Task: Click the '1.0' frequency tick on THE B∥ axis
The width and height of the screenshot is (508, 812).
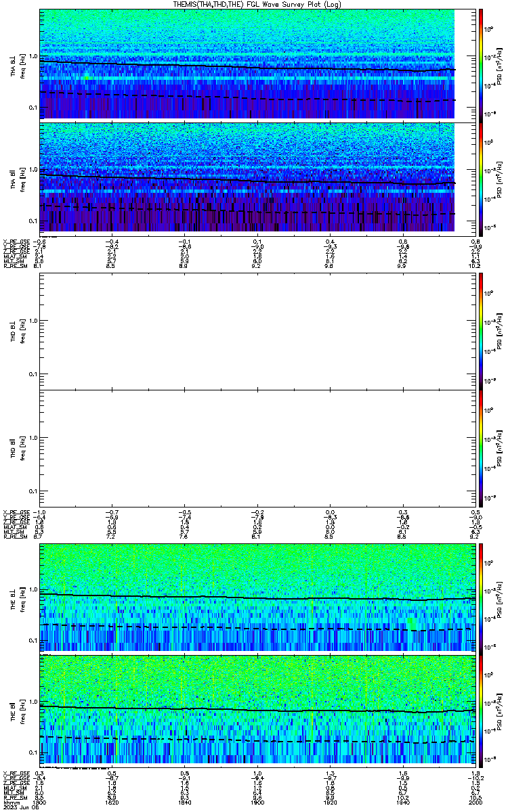Action: click(34, 701)
